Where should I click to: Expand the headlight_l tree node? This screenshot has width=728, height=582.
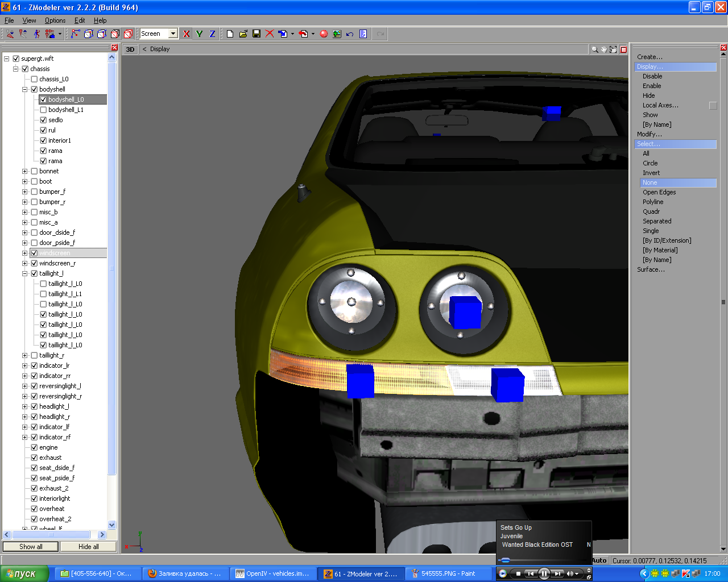tap(25, 406)
